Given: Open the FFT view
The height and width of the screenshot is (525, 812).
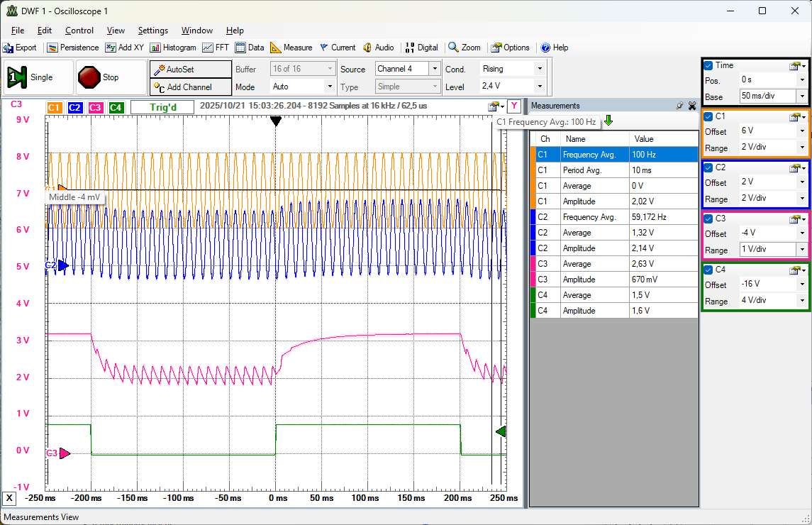Looking at the screenshot, I should click(x=216, y=48).
